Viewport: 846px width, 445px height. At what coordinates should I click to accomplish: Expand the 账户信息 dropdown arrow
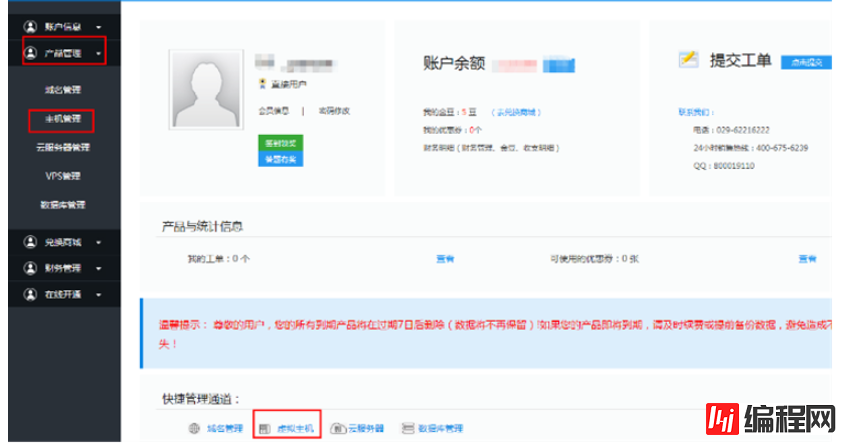click(x=98, y=27)
